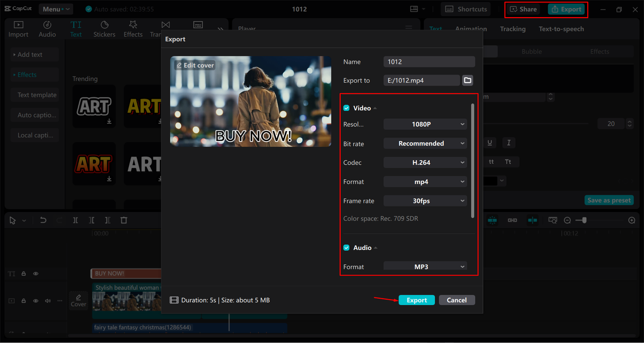Screen dimensions: 644x343
Task: Click the delete-right trim tool in timeline toolbar
Action: pyautogui.click(x=108, y=220)
